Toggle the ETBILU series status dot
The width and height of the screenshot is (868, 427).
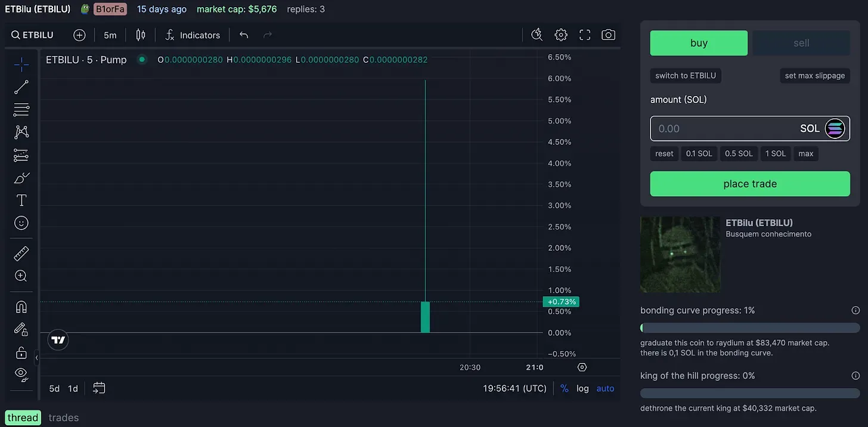tap(141, 59)
